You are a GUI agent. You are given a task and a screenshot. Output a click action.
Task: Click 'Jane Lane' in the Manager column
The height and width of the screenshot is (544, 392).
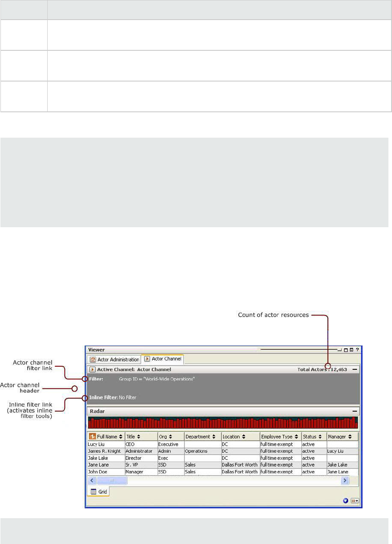(x=342, y=472)
